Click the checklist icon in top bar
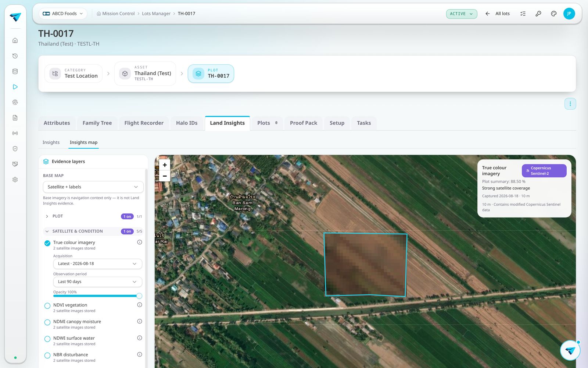Image resolution: width=588 pixels, height=368 pixels. [523, 14]
